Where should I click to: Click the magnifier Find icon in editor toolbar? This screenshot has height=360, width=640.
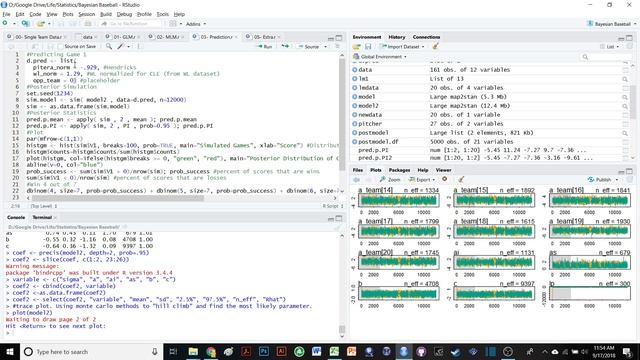point(109,47)
